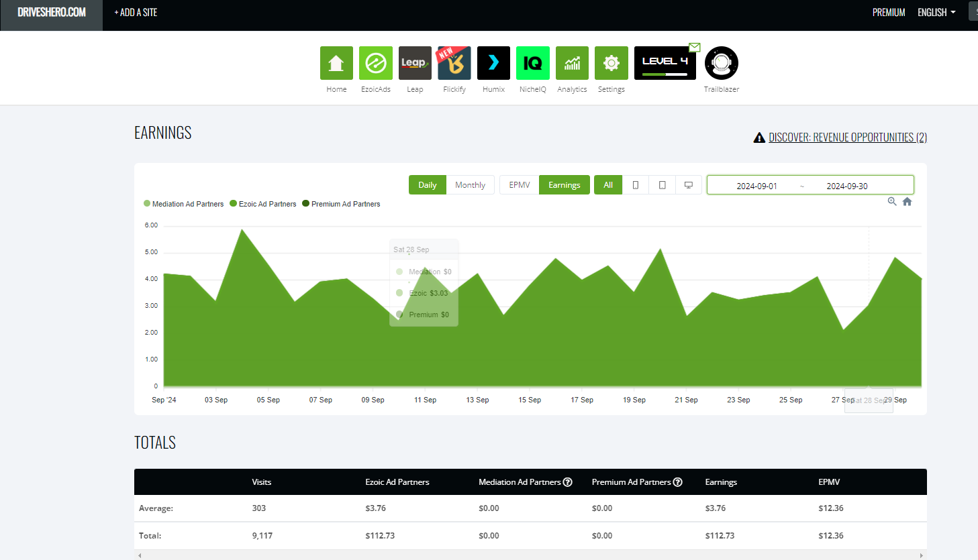Click the Earnings column header
Screen dimensions: 978x560
(x=721, y=482)
